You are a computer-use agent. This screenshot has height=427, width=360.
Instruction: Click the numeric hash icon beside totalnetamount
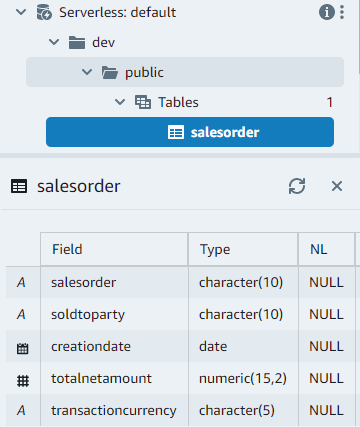23,380
